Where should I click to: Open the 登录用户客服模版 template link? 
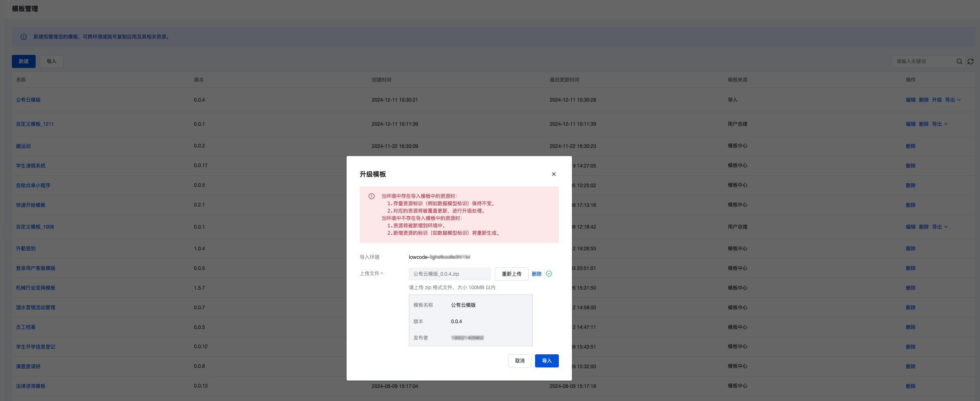pos(36,268)
